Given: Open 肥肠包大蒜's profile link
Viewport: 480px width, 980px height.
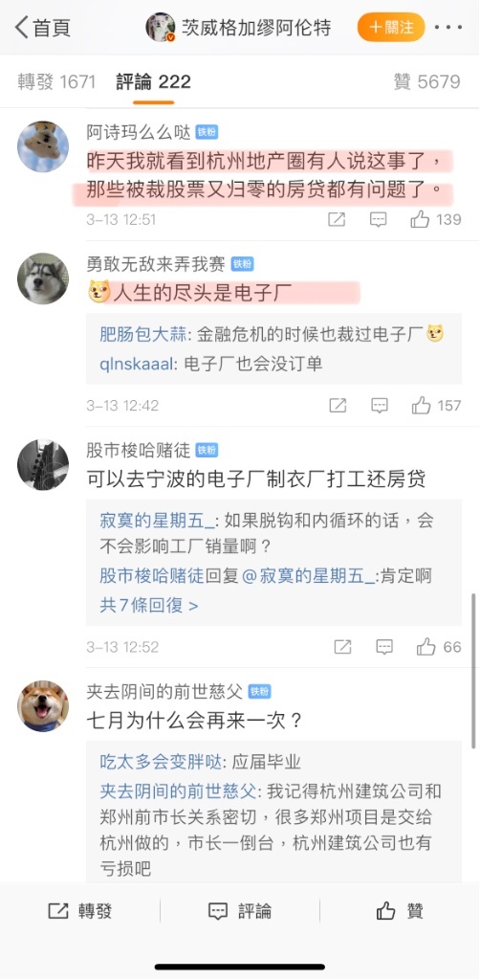Looking at the screenshot, I should 142,335.
